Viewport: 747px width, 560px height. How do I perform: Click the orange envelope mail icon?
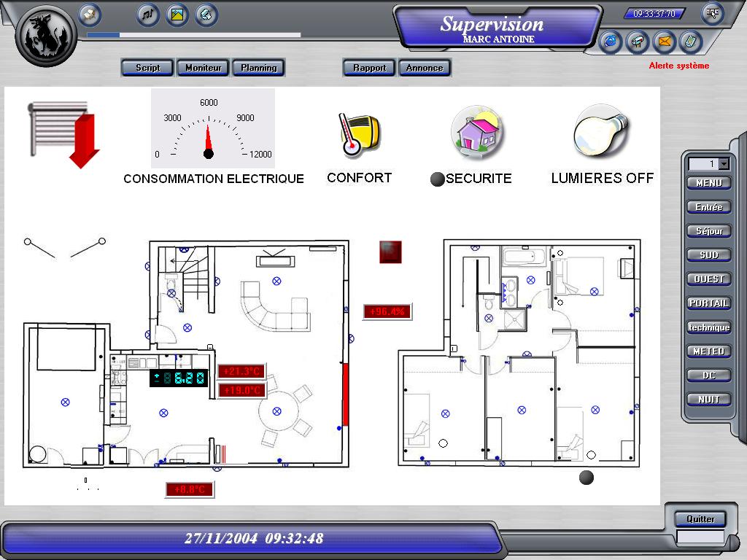pos(664,42)
